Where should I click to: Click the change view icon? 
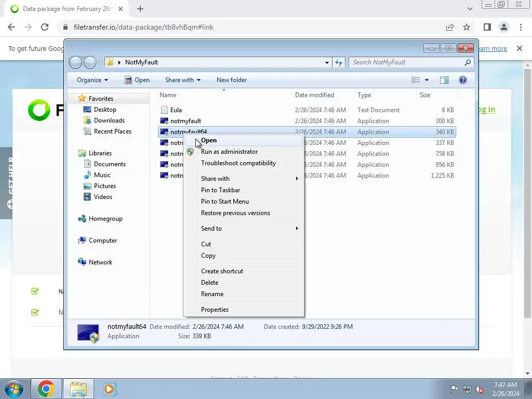[415, 80]
